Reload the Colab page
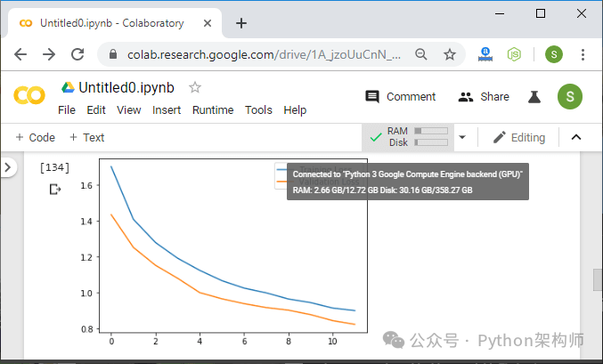This screenshot has width=603, height=364. click(x=77, y=54)
